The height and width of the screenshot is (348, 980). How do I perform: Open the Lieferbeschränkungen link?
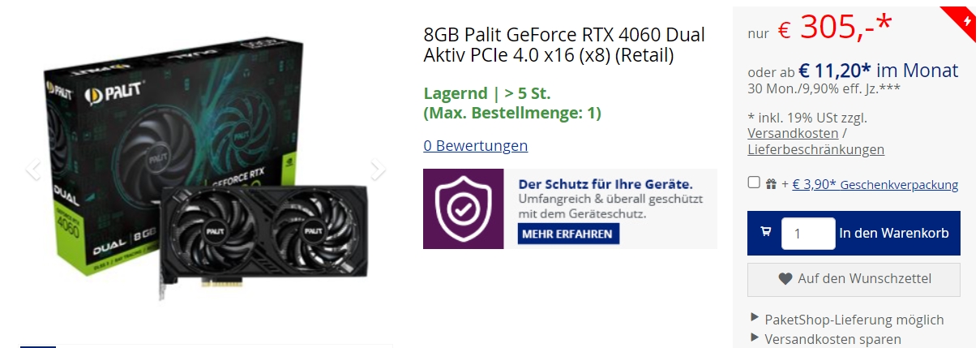coord(815,149)
